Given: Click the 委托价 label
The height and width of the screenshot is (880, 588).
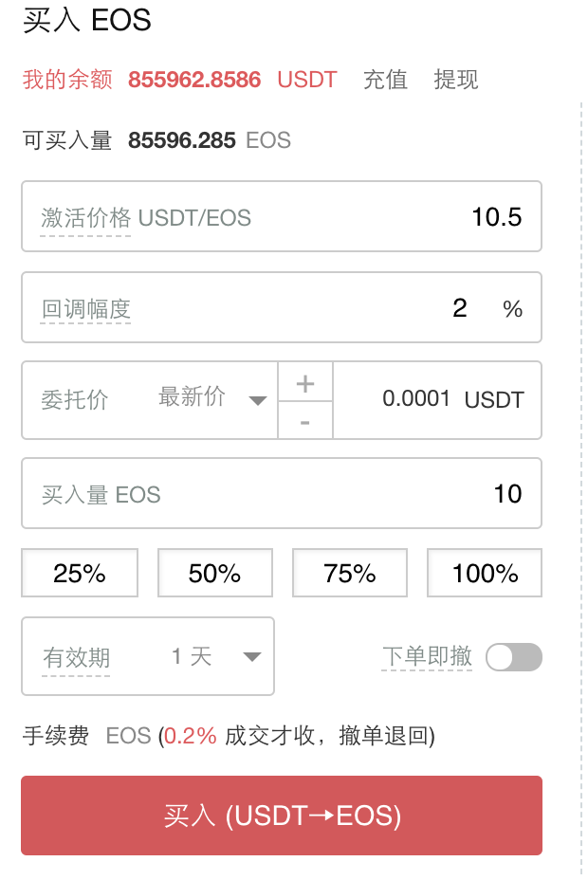Looking at the screenshot, I should (x=75, y=399).
